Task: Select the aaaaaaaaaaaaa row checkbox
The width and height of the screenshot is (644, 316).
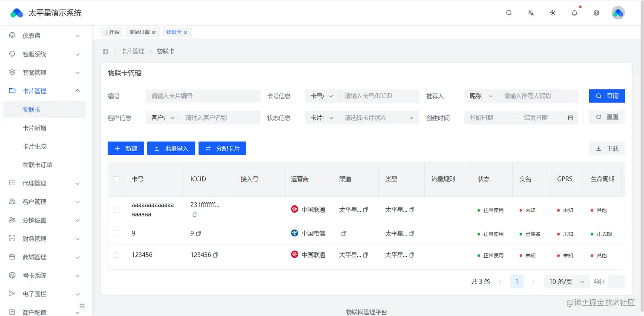Action: tap(116, 210)
